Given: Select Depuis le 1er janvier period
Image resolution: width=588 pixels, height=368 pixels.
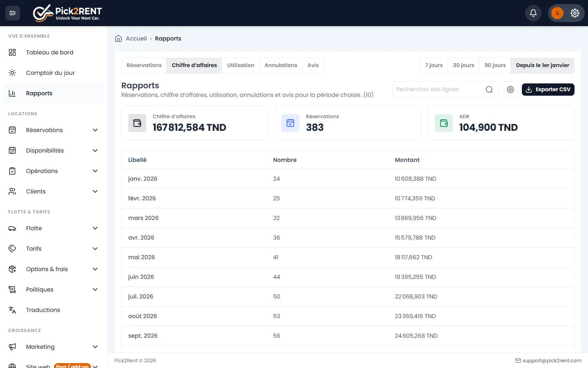Looking at the screenshot, I should [543, 65].
